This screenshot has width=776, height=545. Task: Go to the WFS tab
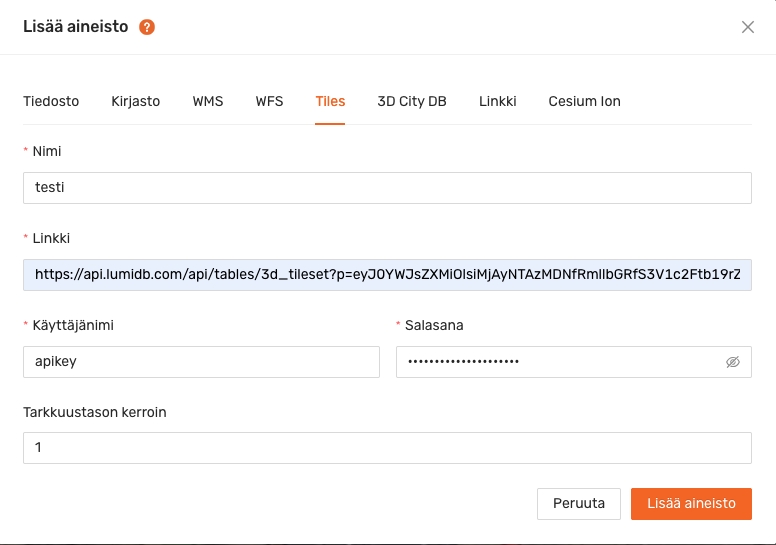pyautogui.click(x=269, y=101)
